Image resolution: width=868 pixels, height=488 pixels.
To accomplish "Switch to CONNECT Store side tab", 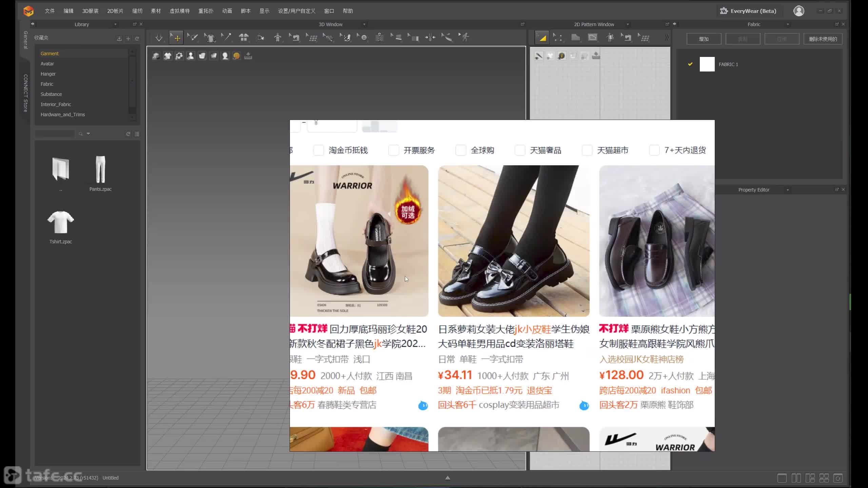I will (x=25, y=93).
